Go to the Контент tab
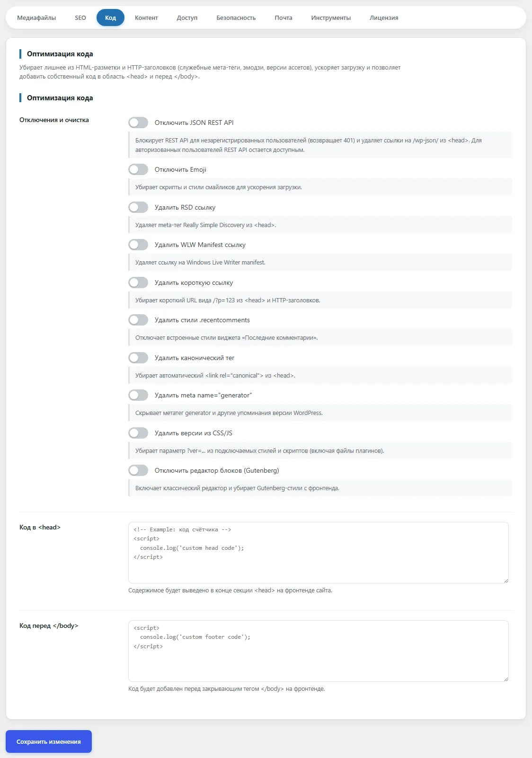 click(x=146, y=18)
